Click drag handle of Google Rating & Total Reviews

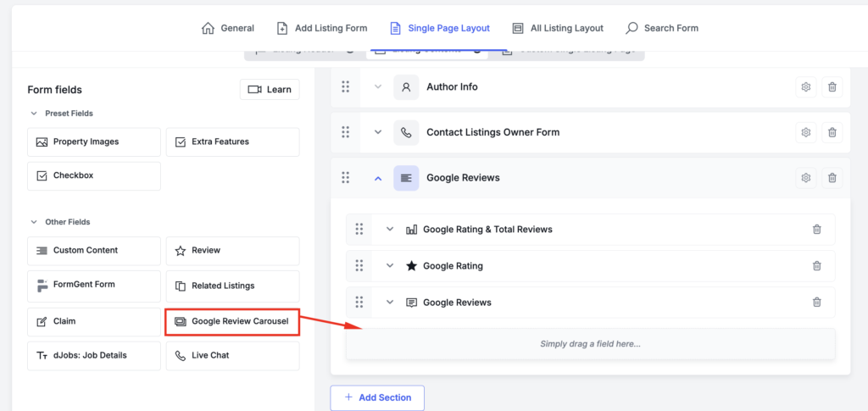coord(359,229)
